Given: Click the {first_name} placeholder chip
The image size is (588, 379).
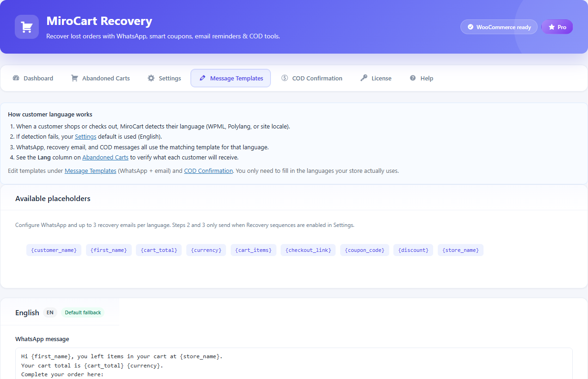Looking at the screenshot, I should pyautogui.click(x=109, y=250).
